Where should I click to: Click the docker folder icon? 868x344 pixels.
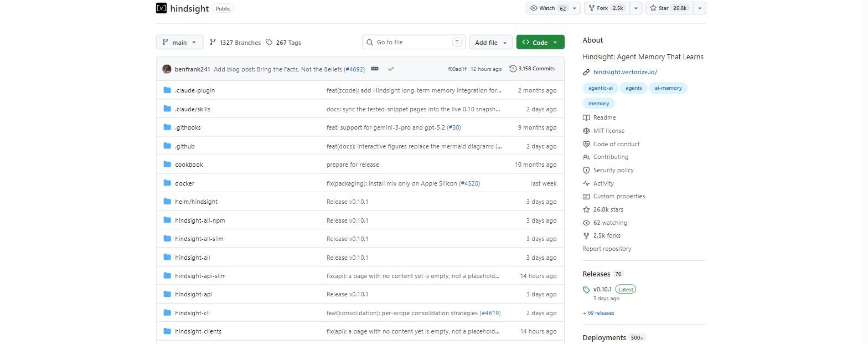coord(167,183)
